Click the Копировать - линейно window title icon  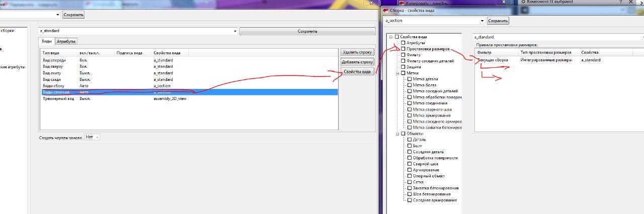point(402,3)
